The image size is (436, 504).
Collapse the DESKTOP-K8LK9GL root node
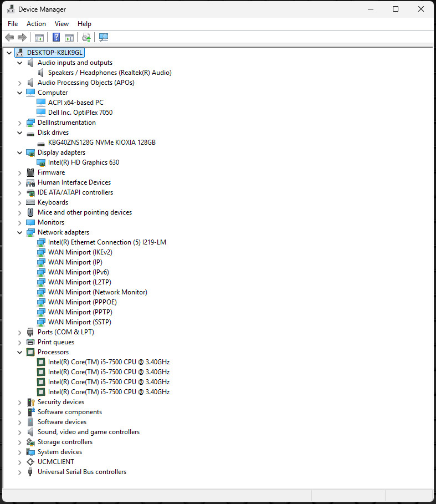click(x=9, y=53)
